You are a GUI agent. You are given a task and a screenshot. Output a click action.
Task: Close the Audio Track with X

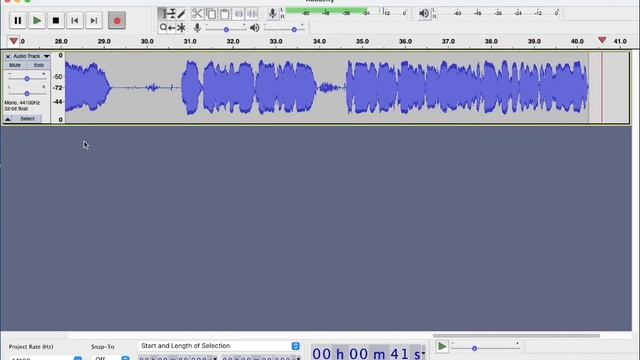(7, 56)
